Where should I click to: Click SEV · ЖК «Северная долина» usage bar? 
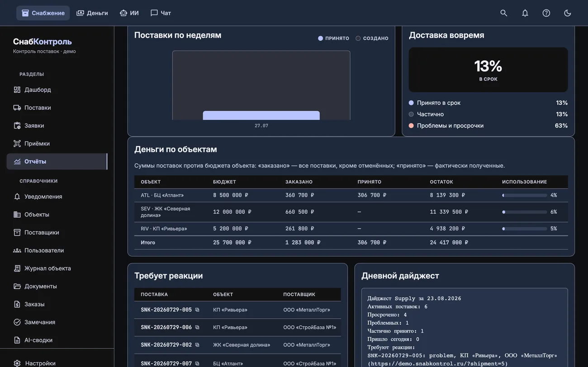525,212
